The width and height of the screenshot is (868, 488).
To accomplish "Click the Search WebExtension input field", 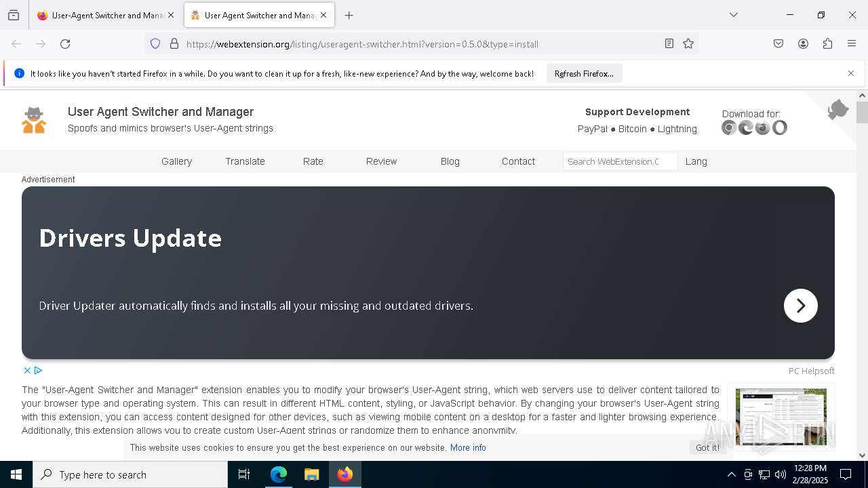I will click(620, 161).
